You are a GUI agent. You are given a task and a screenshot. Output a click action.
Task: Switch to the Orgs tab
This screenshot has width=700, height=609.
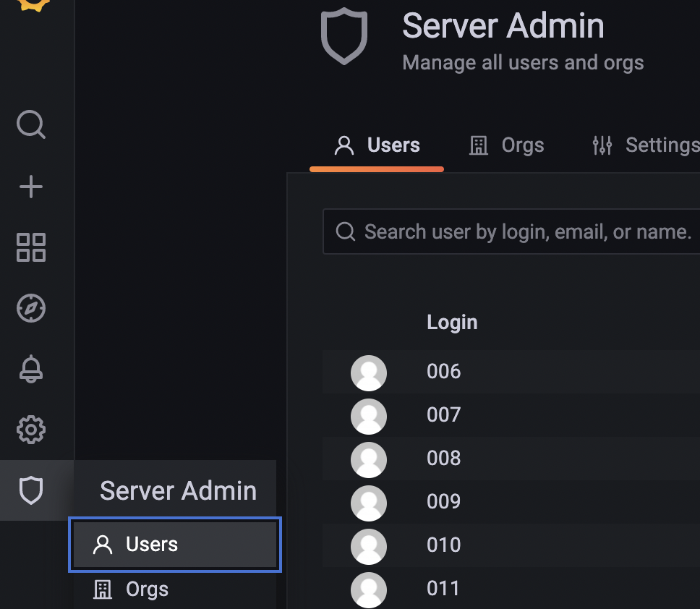pyautogui.click(x=506, y=145)
